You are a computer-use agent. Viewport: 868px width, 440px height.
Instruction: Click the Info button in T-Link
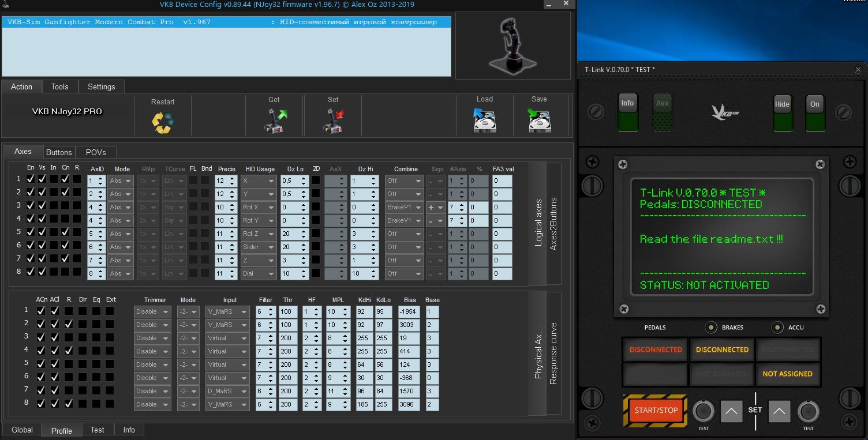pyautogui.click(x=627, y=104)
